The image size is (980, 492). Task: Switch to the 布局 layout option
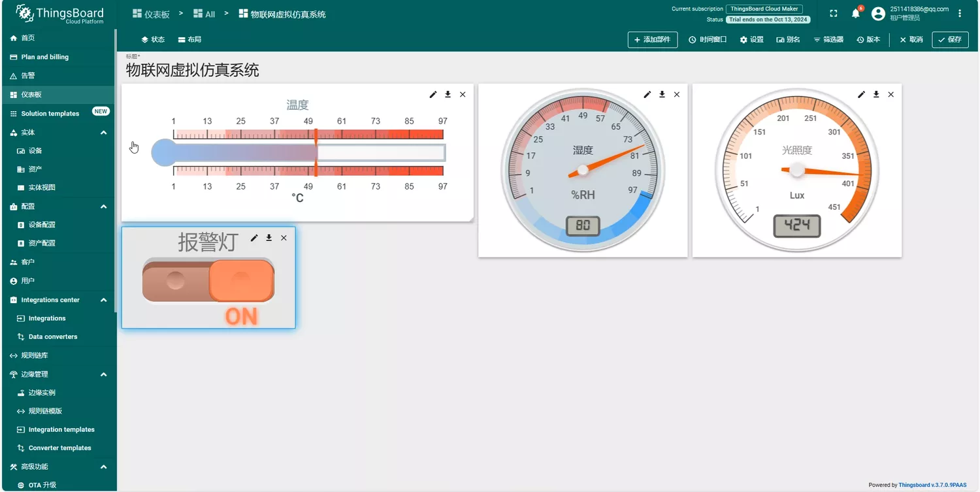coord(189,40)
